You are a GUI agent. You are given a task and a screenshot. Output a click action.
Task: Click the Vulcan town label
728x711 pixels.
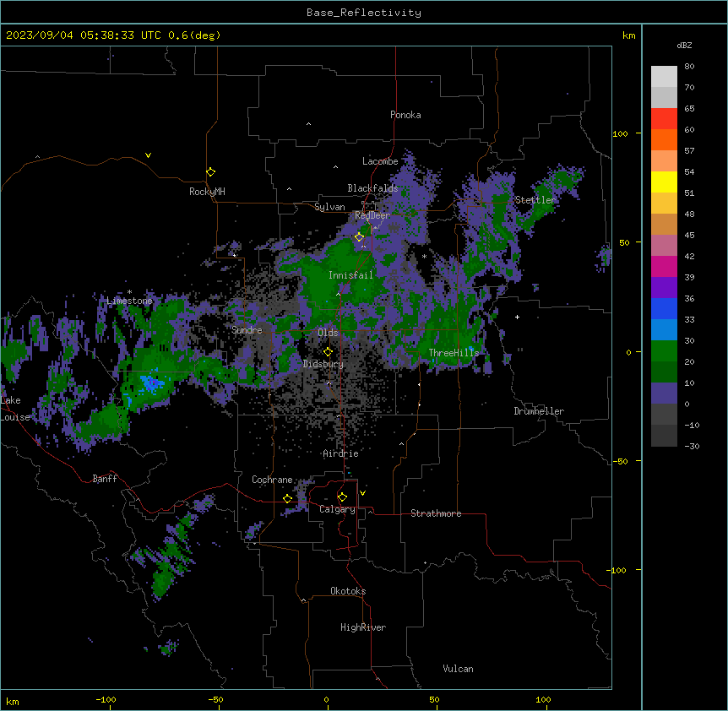[x=459, y=669]
